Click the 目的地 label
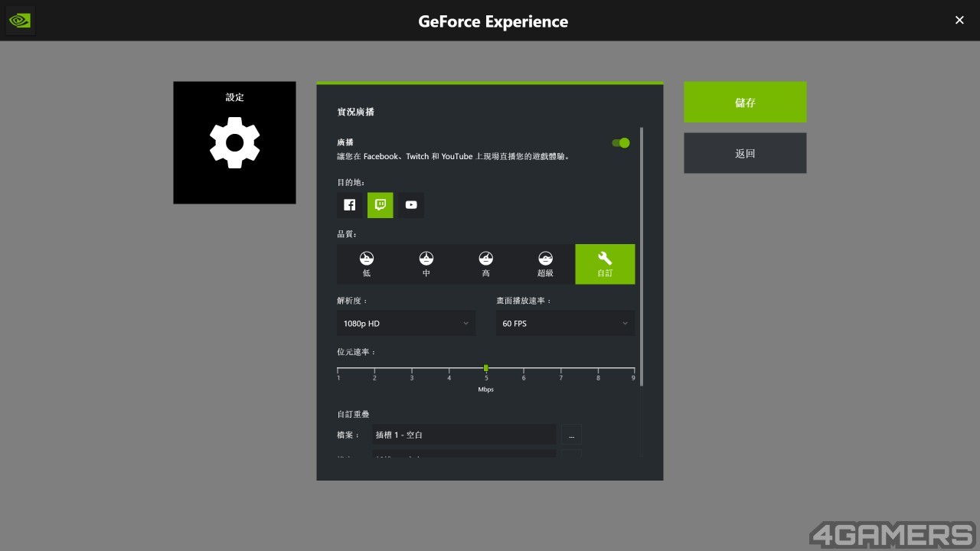 351,182
